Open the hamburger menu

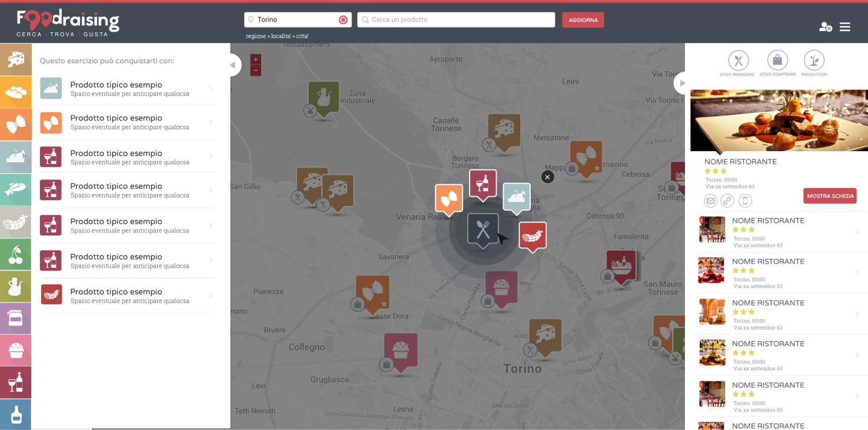[x=845, y=27]
